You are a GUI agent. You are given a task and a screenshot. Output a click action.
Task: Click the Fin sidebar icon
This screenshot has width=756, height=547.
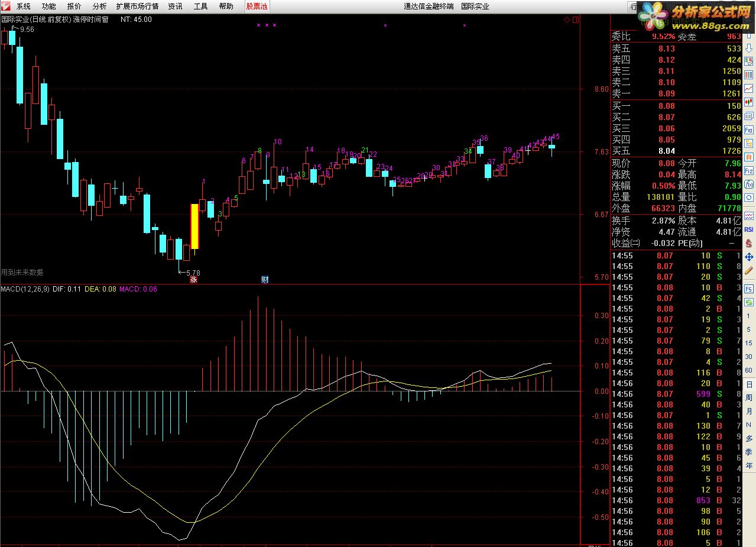[749, 130]
